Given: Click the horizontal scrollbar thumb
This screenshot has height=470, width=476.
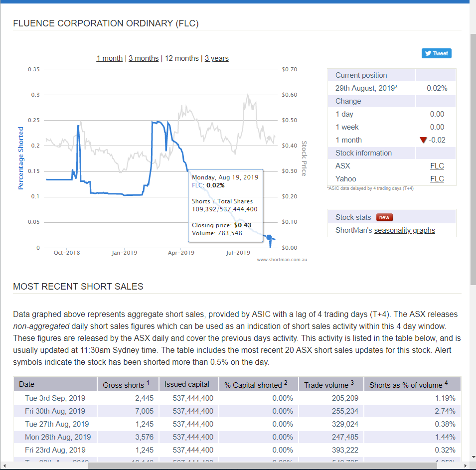Looking at the screenshot, I should coord(262,466).
